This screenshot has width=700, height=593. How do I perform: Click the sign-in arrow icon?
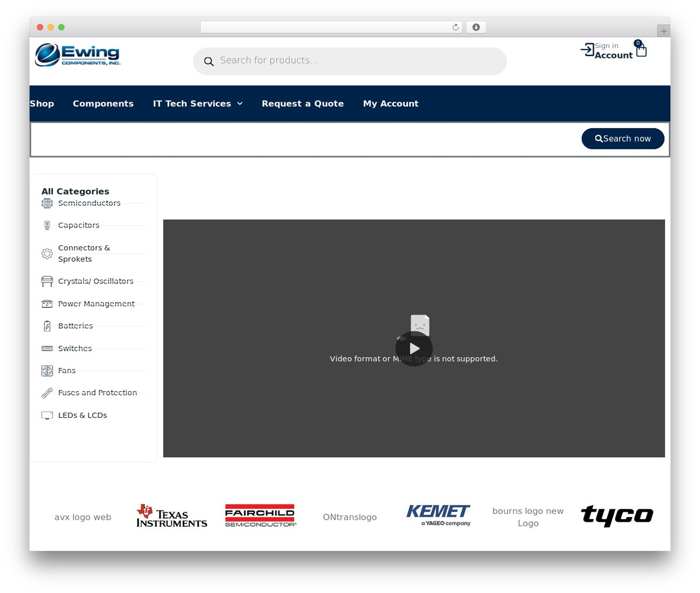(587, 50)
